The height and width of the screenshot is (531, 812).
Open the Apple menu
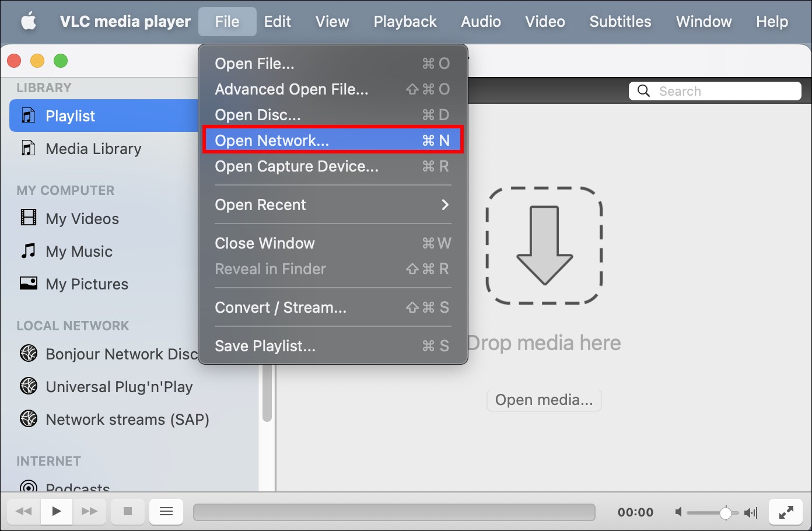pos(28,22)
